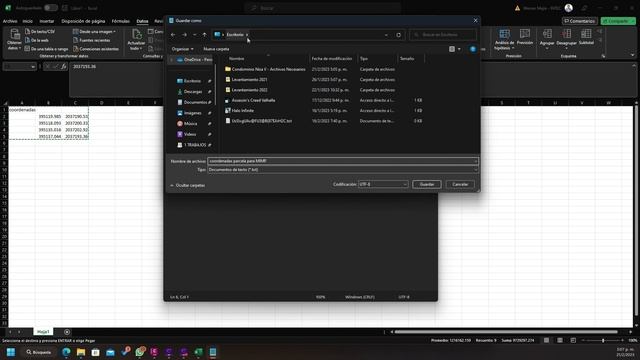The image size is (640, 360).
Task: Open the view options dropdown arrow
Action: [x=459, y=49]
